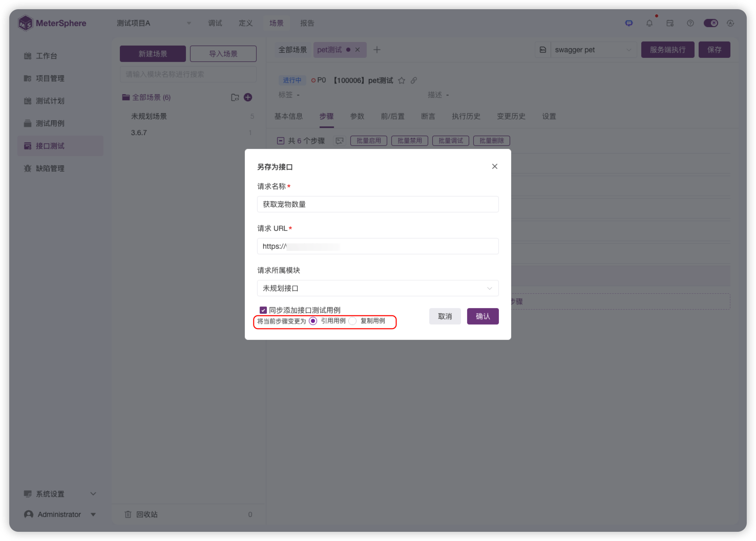
Task: Click 确认 in the dialog
Action: tap(483, 316)
